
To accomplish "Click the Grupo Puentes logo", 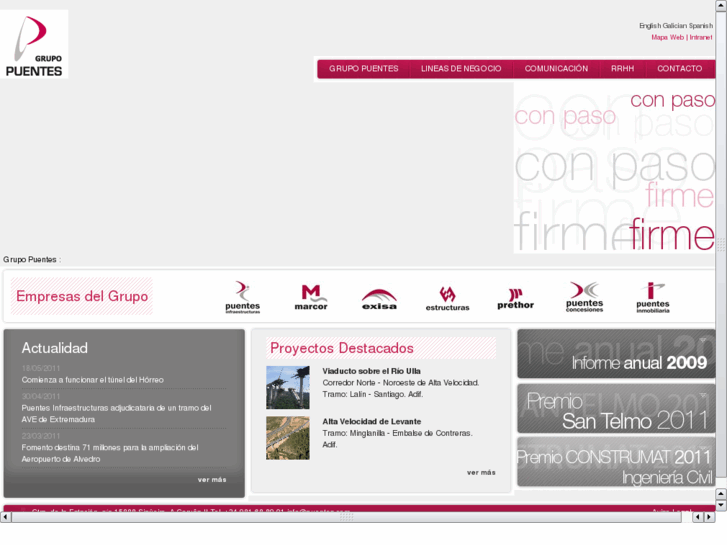I will point(34,44).
